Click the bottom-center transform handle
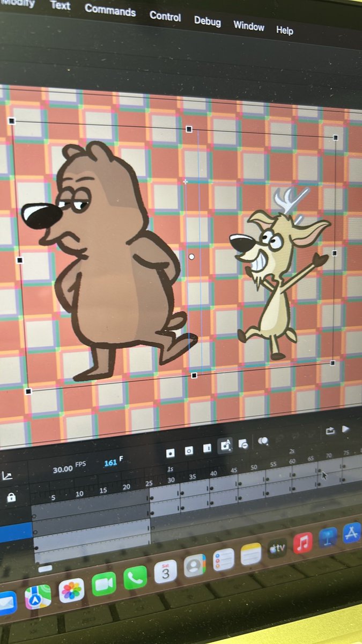Viewport: 362px width, 644px height. pyautogui.click(x=194, y=375)
